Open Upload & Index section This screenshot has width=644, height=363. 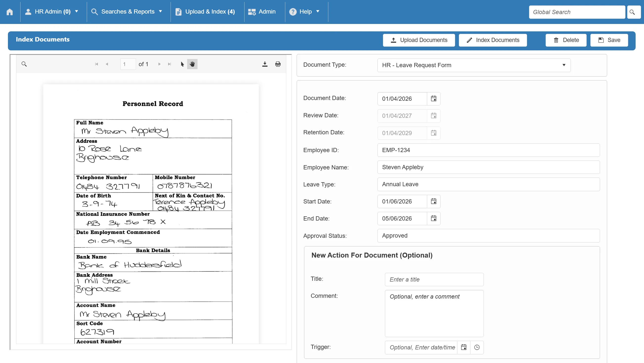click(205, 12)
